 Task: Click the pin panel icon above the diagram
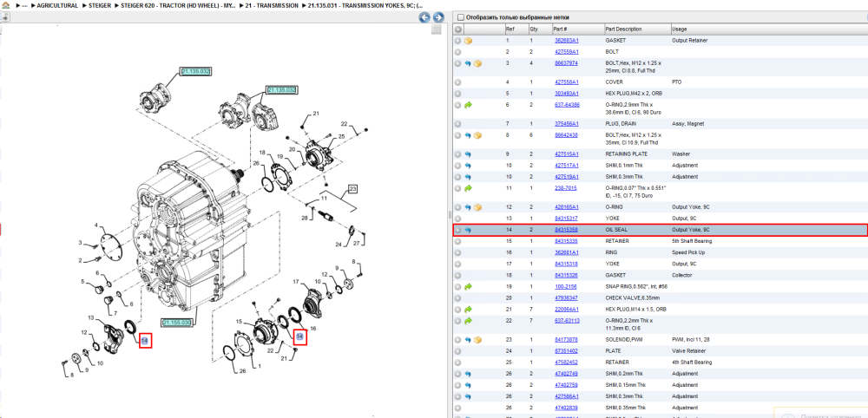pyautogui.click(x=5, y=17)
